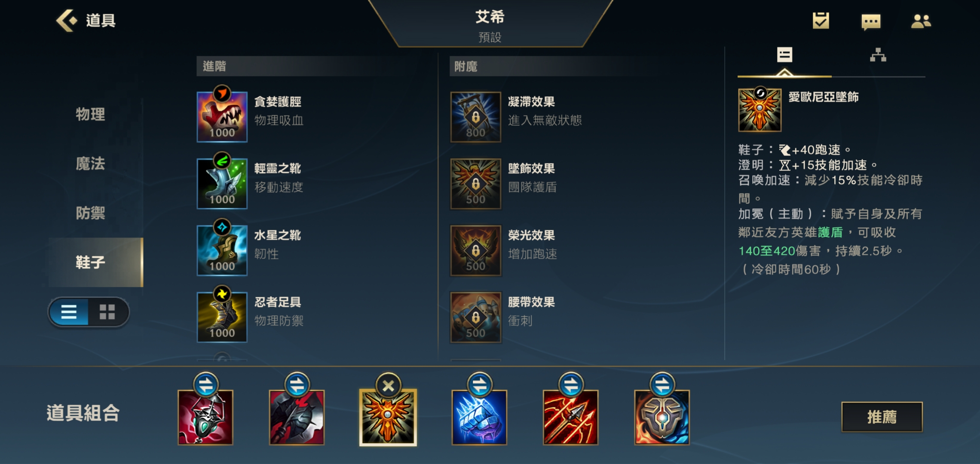Select the 腰帶效果 enchant icon
Viewport: 980px width, 464px height.
[475, 317]
